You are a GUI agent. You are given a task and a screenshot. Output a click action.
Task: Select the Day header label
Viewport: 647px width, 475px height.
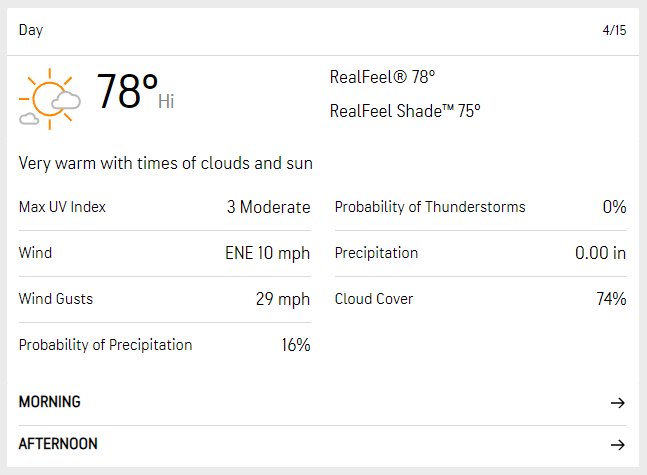(31, 30)
